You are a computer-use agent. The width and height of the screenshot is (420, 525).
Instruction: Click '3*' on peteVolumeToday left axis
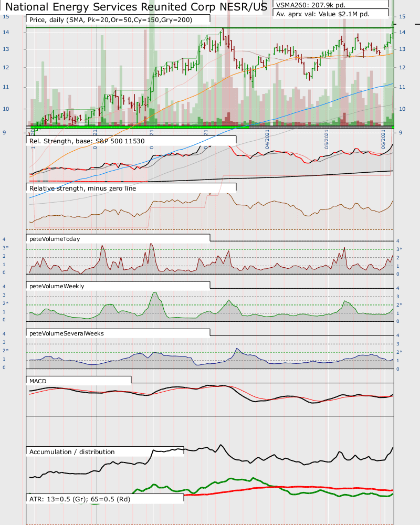point(6,247)
